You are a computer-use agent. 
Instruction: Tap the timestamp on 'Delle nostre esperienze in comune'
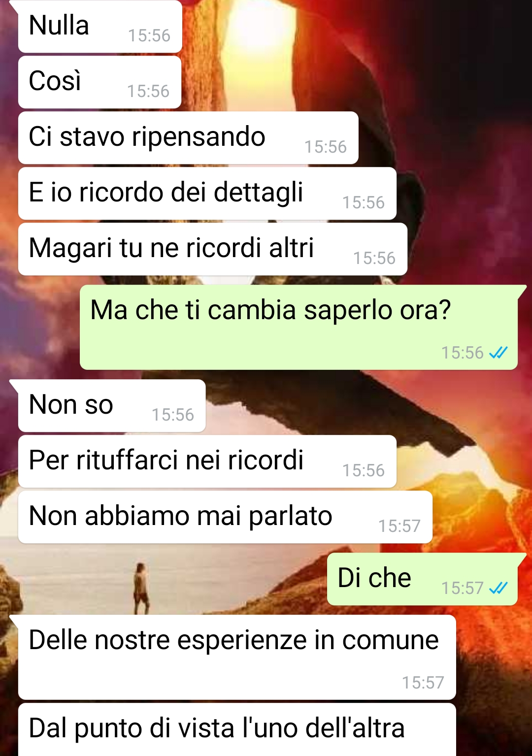point(423,683)
